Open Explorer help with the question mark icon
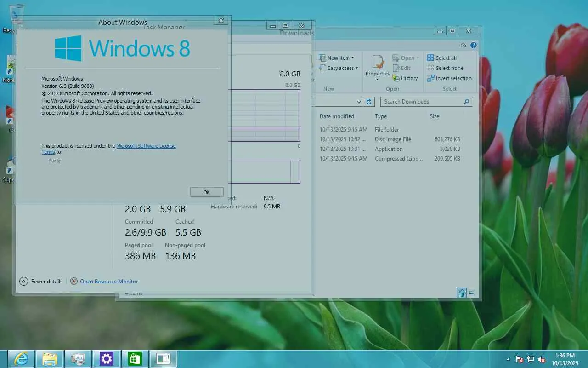This screenshot has width=588, height=368. tap(474, 45)
